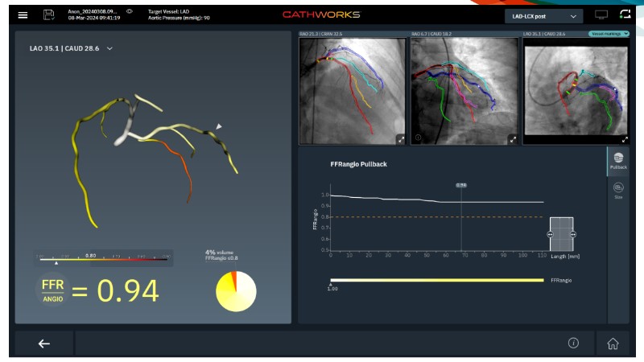Image resolution: width=644 pixels, height=362 pixels.
Task: Expand the LAO 35.1 CAUD 28.6 view selector
Action: 110,49
